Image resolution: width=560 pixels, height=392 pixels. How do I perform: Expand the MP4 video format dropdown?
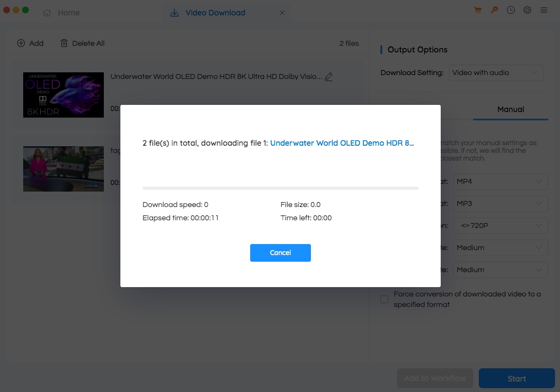[x=500, y=181]
